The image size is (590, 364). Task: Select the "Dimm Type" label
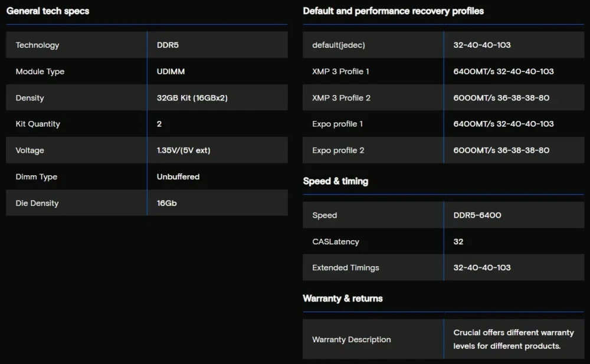coord(37,176)
